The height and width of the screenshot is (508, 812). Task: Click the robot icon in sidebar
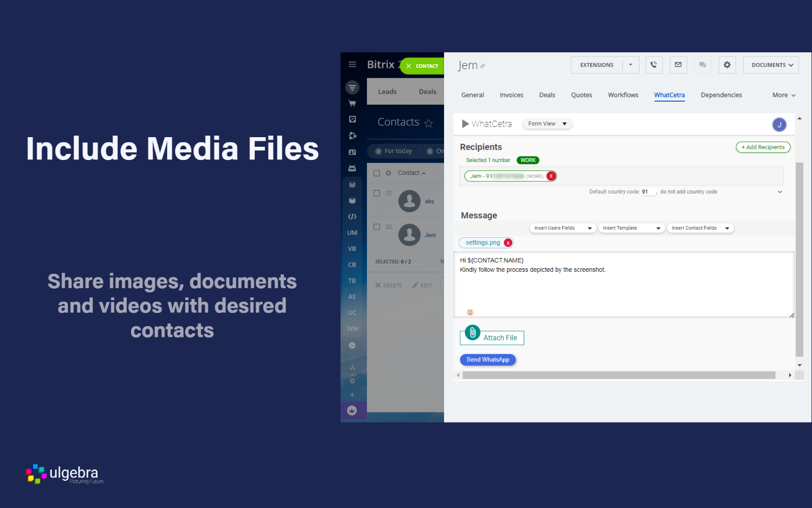(x=352, y=168)
